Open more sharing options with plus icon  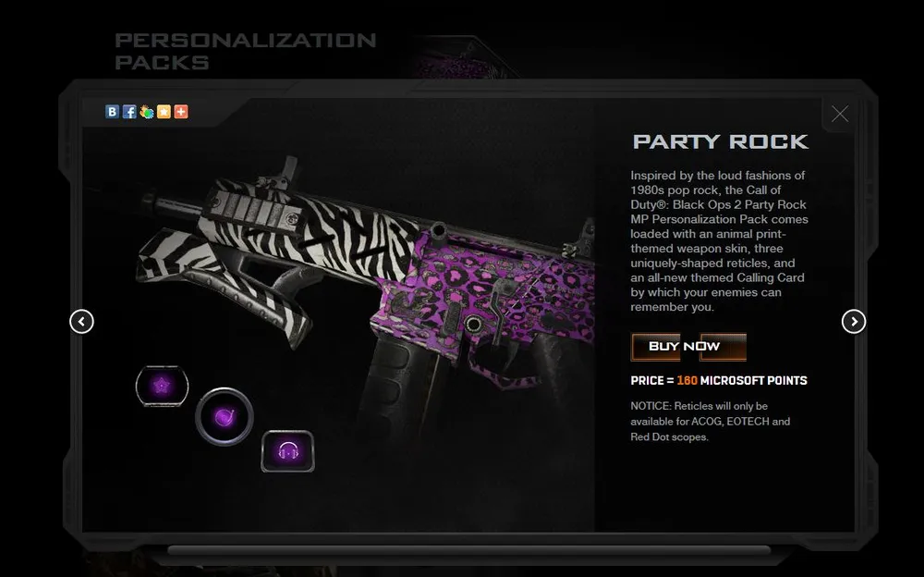pyautogui.click(x=181, y=112)
